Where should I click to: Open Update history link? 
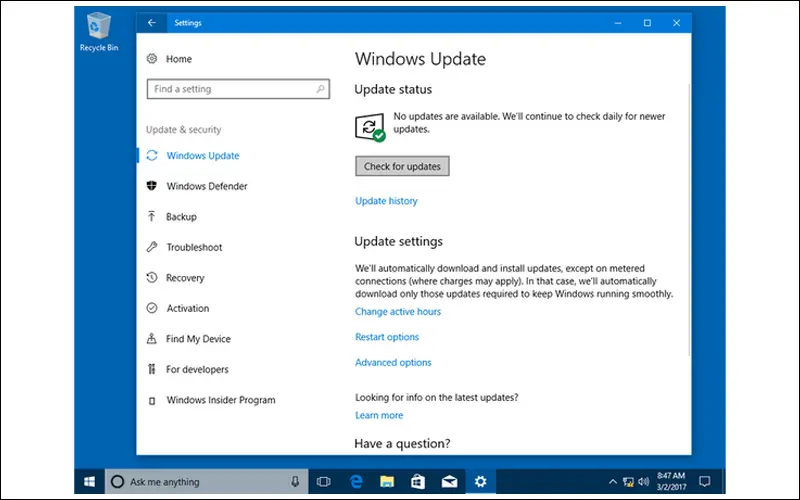click(x=386, y=201)
